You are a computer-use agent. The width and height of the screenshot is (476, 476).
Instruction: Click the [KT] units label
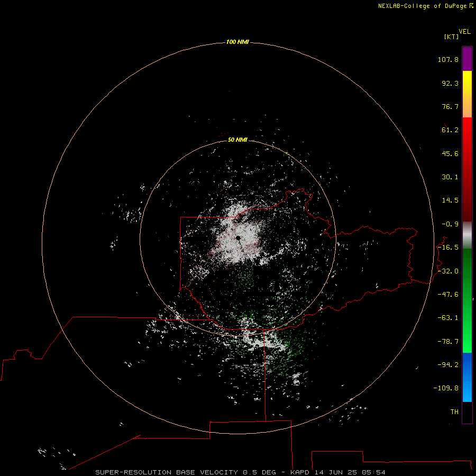point(451,36)
